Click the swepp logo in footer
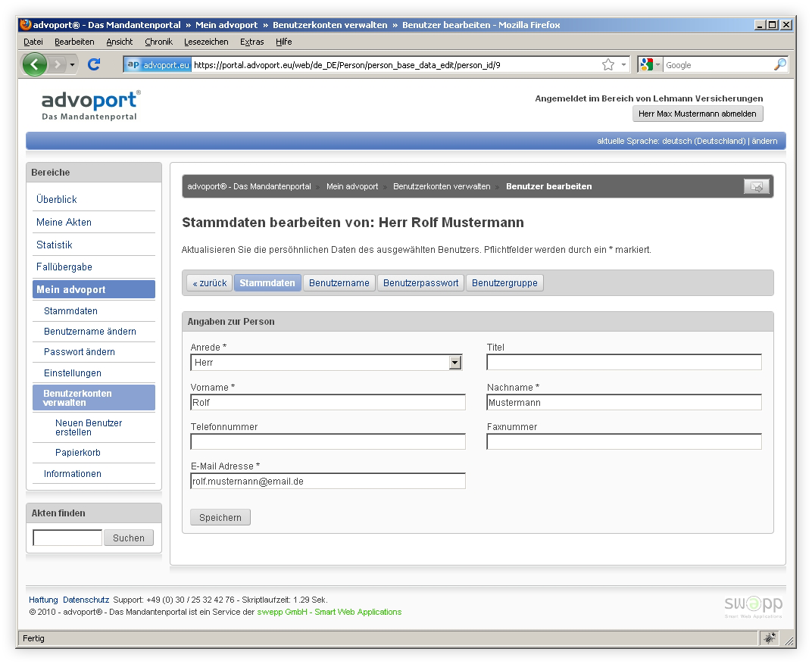Image resolution: width=812 pixels, height=664 pixels. click(754, 606)
